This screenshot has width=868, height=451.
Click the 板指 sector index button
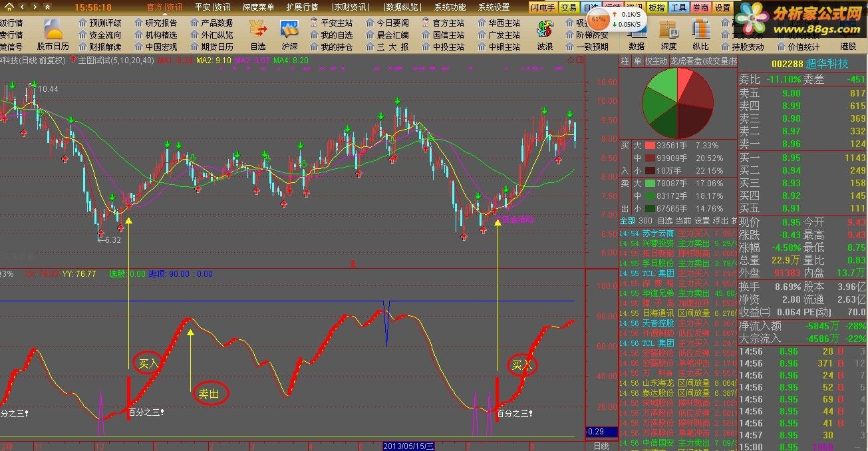click(x=656, y=7)
